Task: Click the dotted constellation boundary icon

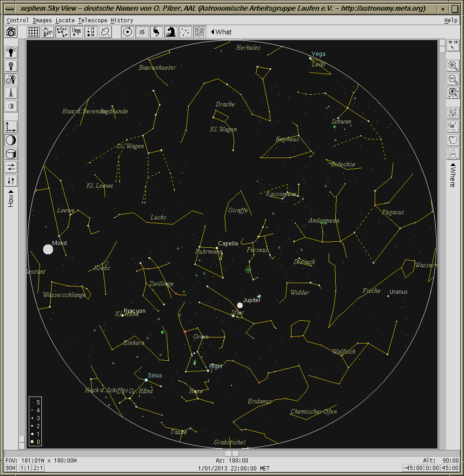Action: pyautogui.click(x=453, y=140)
